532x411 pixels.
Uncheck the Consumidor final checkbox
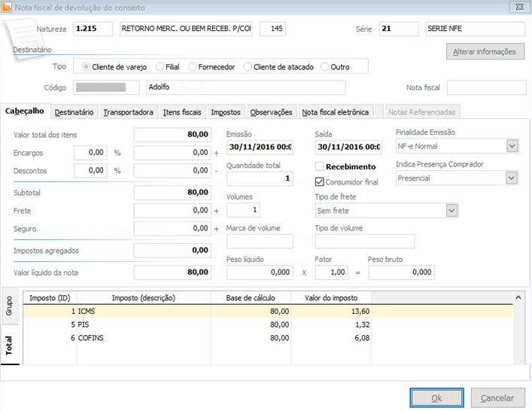[319, 182]
